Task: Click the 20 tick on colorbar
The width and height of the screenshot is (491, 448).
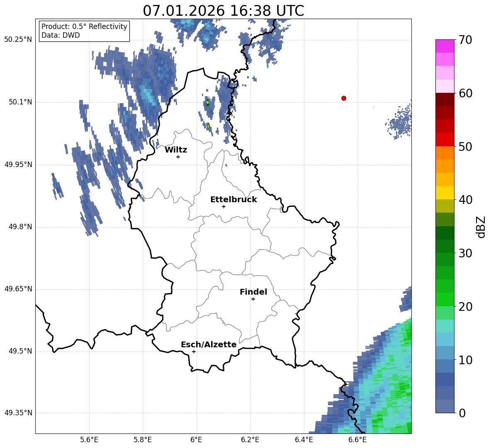Action: tap(465, 307)
